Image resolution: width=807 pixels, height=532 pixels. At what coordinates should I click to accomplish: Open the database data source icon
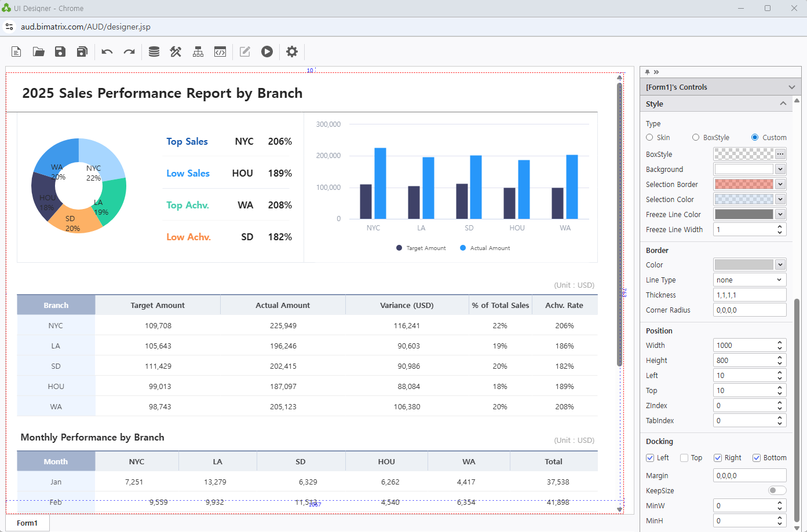click(x=154, y=52)
